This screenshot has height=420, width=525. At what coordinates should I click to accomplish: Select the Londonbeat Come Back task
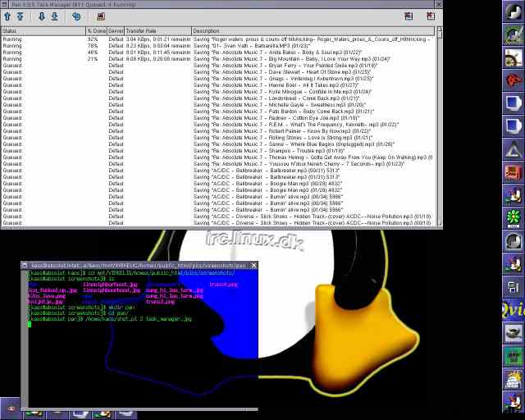pyautogui.click(x=217, y=98)
